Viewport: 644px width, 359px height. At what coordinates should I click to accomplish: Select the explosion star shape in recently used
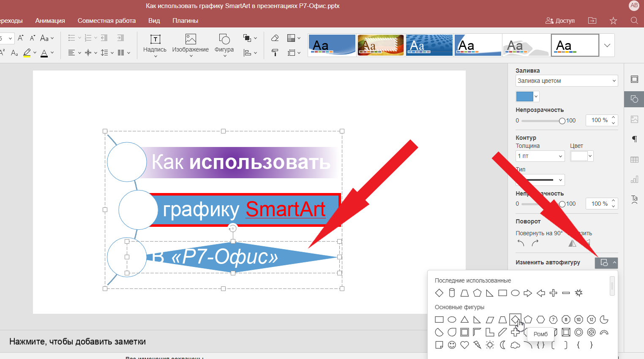click(x=579, y=293)
